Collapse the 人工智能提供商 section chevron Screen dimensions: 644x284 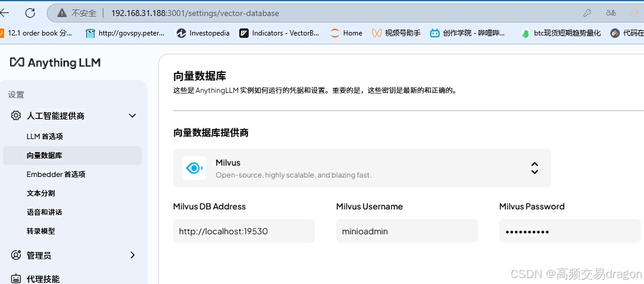[132, 115]
